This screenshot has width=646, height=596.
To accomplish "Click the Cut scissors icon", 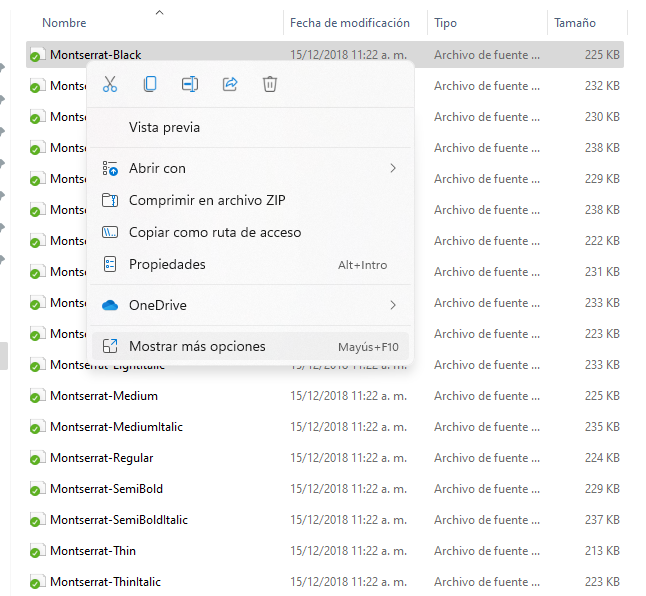I will coord(110,84).
